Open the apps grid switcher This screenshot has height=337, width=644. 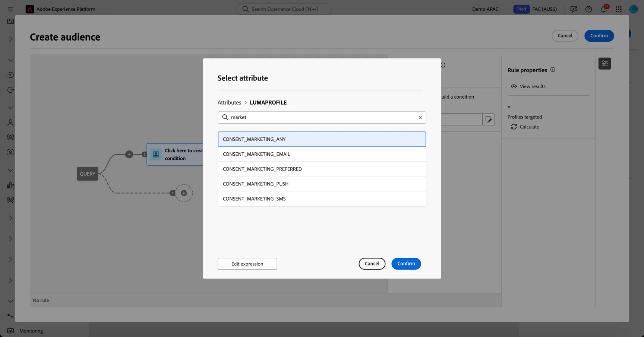(618, 9)
